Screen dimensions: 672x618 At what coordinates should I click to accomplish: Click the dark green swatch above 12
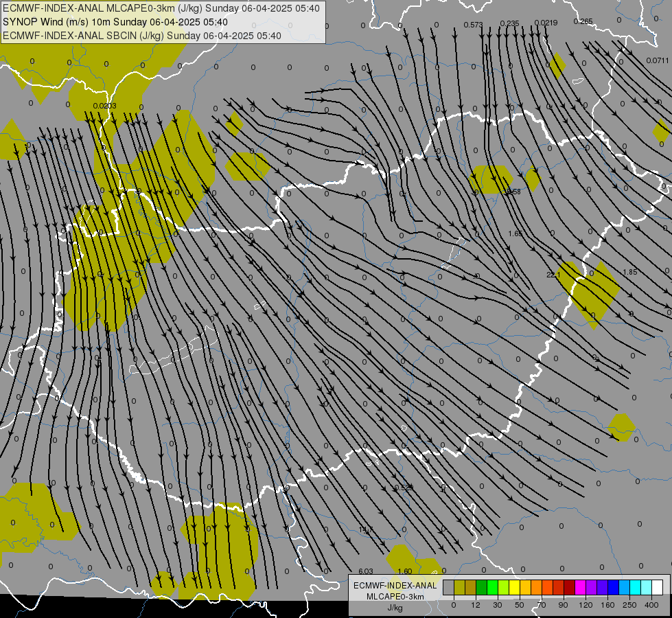481,587
